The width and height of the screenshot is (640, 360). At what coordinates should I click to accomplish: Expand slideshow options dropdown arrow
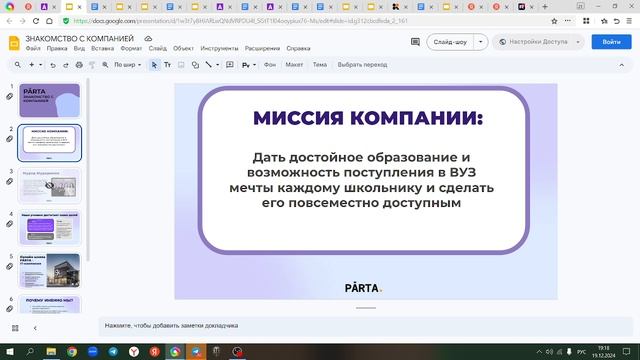480,42
